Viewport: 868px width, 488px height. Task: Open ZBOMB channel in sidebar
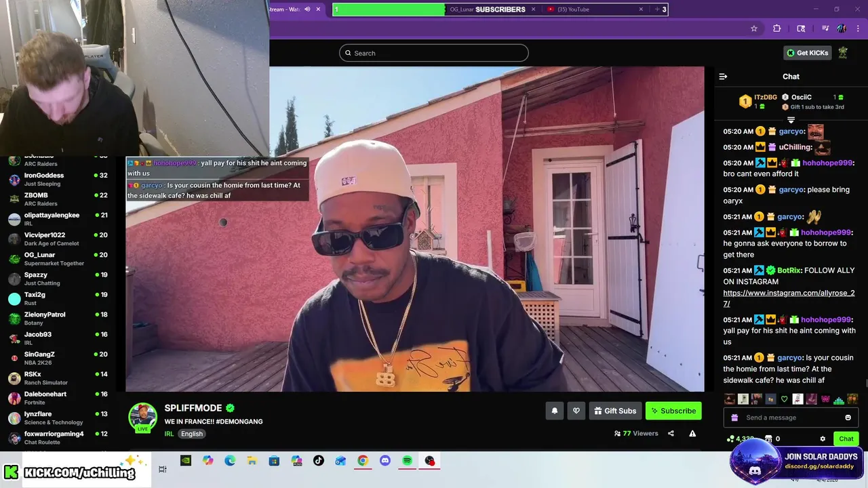[58, 199]
